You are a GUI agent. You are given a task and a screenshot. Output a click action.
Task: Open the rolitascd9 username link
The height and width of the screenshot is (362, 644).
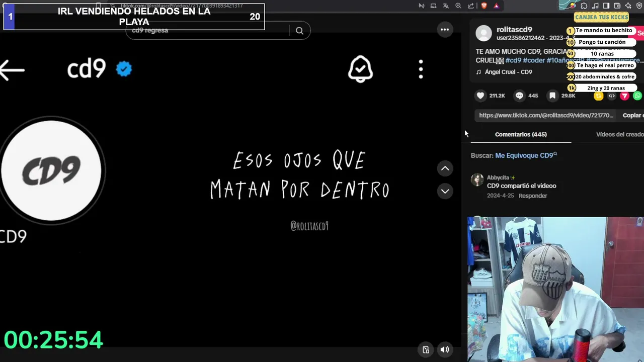(x=514, y=30)
